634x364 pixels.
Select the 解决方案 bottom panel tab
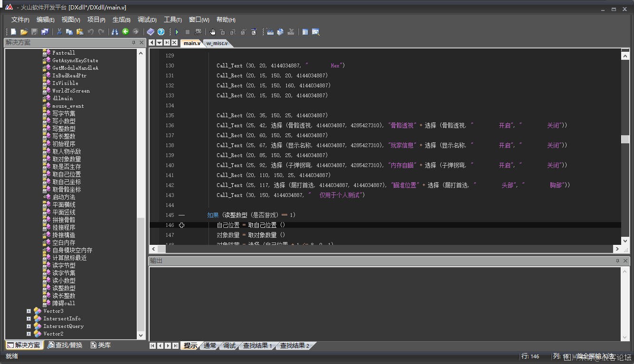pyautogui.click(x=24, y=345)
